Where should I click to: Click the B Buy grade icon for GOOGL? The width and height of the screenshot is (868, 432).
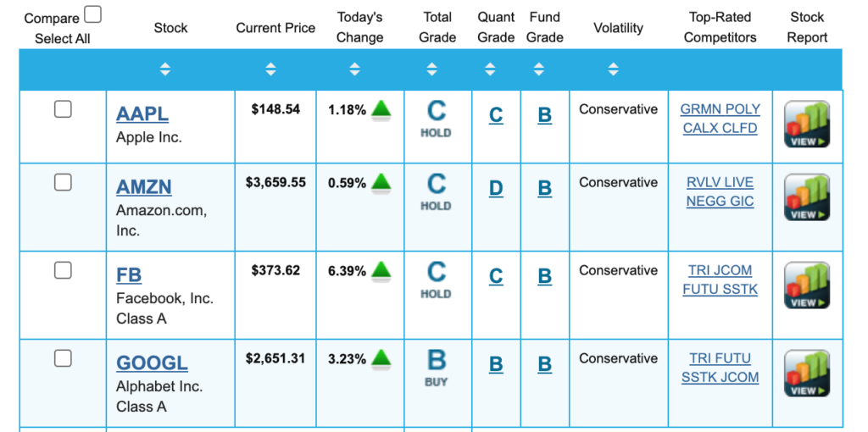point(436,368)
